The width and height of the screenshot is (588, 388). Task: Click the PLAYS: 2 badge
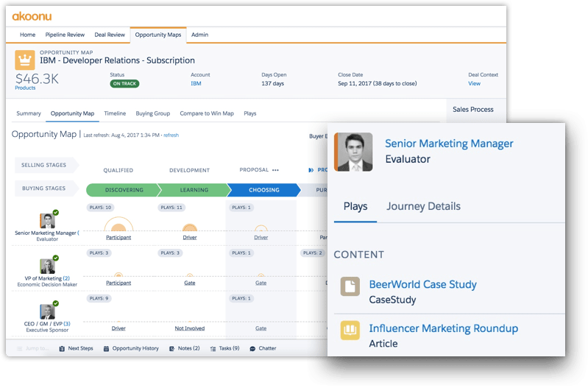pos(312,253)
